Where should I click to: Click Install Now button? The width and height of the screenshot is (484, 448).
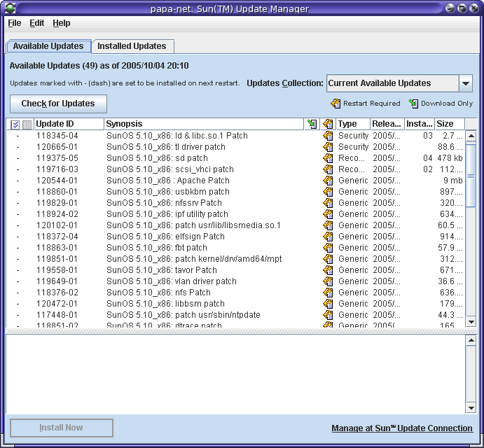coord(62,428)
